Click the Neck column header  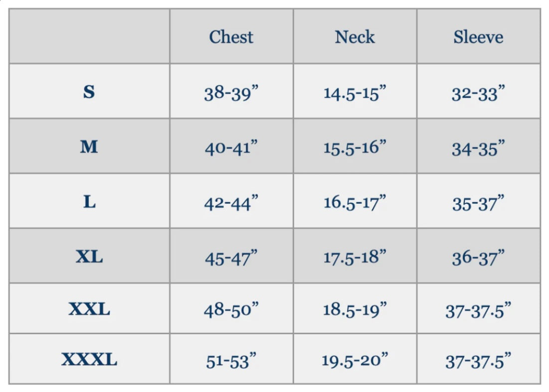pyautogui.click(x=355, y=37)
